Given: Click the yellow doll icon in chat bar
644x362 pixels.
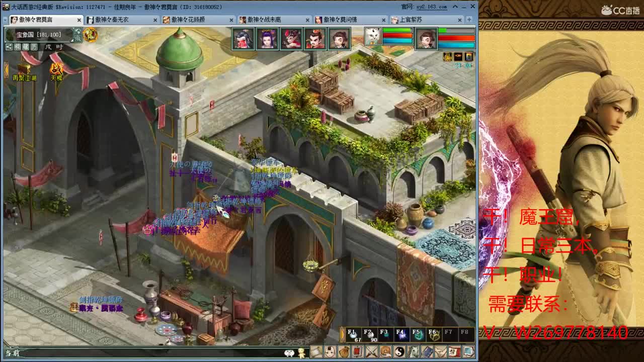Looking at the screenshot, I should (x=301, y=353).
